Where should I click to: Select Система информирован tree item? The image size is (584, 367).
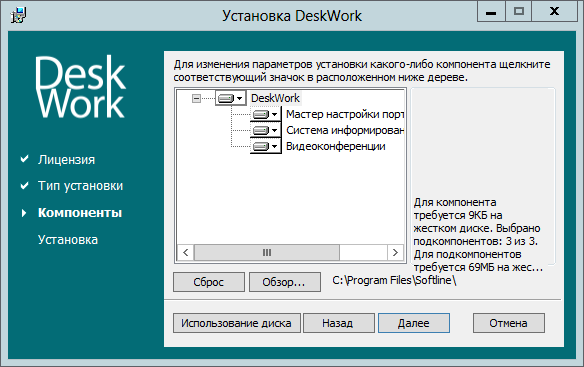click(345, 130)
